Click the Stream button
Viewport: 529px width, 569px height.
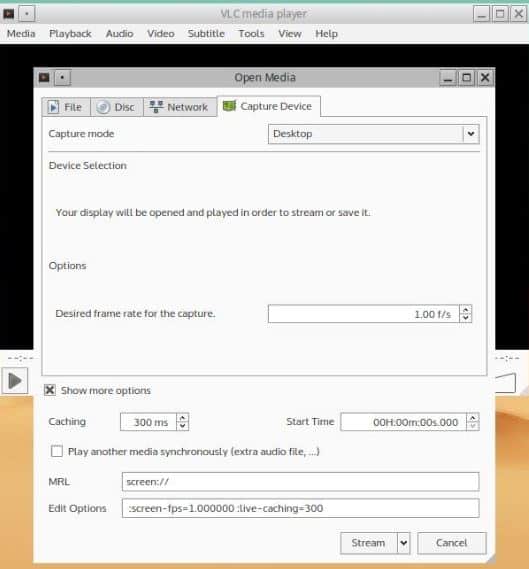click(369, 543)
